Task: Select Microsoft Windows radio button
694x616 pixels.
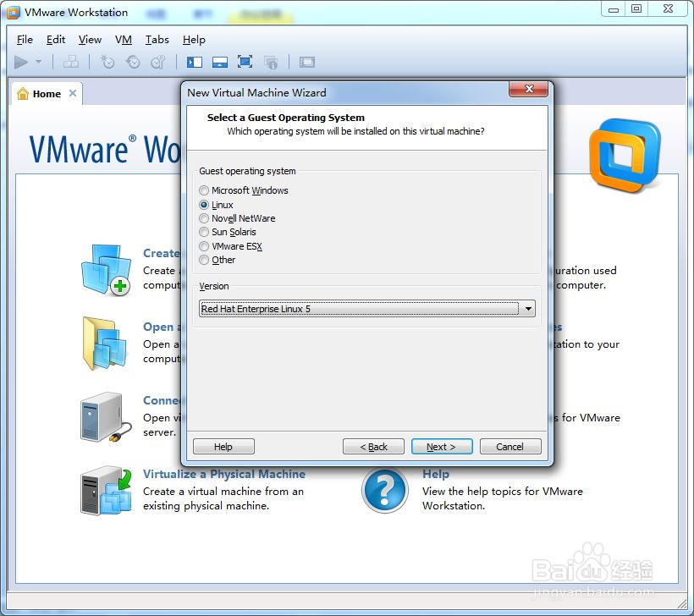Action: point(204,190)
